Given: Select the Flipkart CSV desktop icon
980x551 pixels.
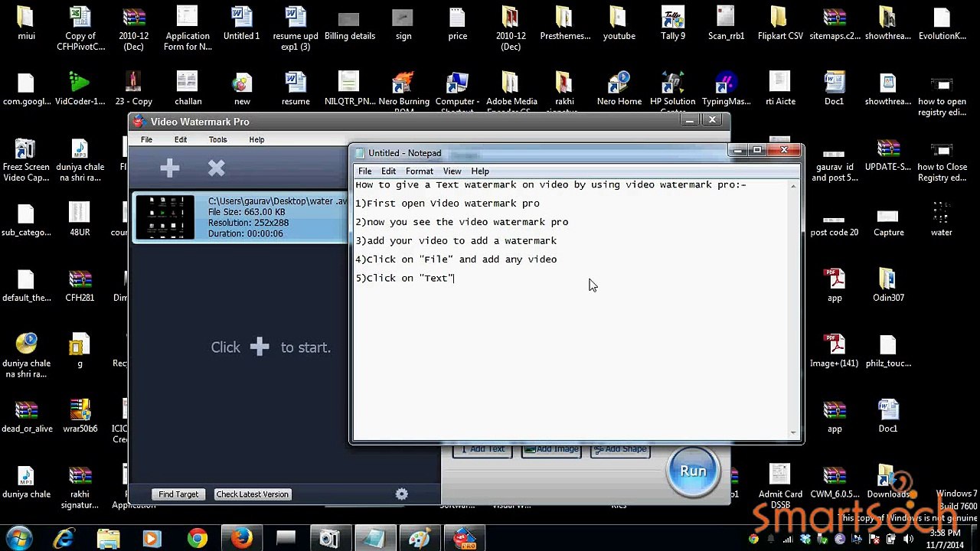Looking at the screenshot, I should 780,24.
